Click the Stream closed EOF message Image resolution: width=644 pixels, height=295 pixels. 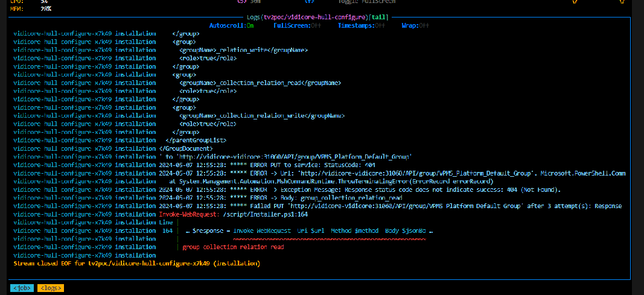[x=136, y=264]
